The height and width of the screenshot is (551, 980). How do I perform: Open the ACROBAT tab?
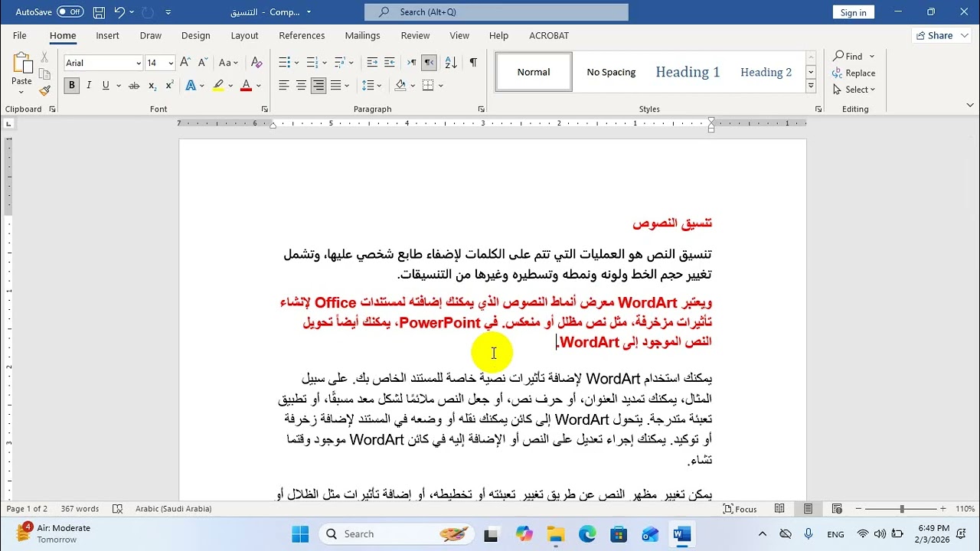pyautogui.click(x=549, y=35)
